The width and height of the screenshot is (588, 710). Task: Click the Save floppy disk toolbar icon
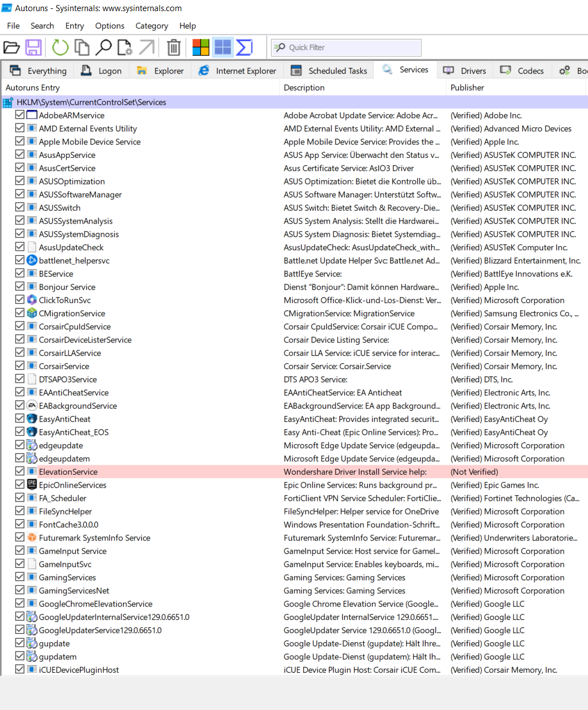33,48
